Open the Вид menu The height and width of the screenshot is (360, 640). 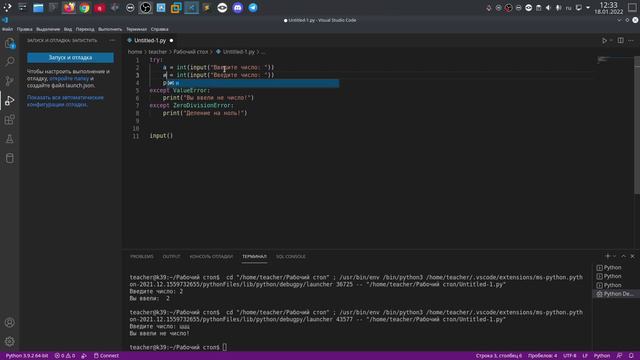point(68,29)
